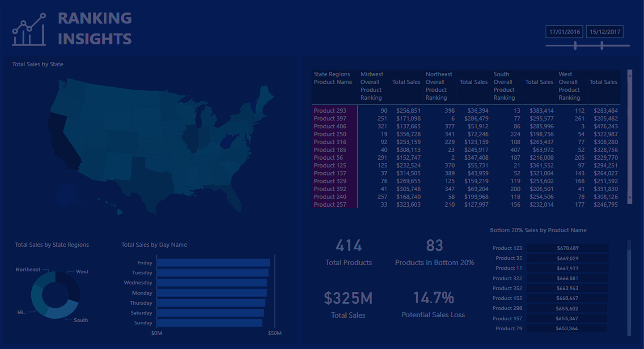Click the Ranking Insights chart logo icon
Viewport: 644px width, 349px height.
coord(29,30)
